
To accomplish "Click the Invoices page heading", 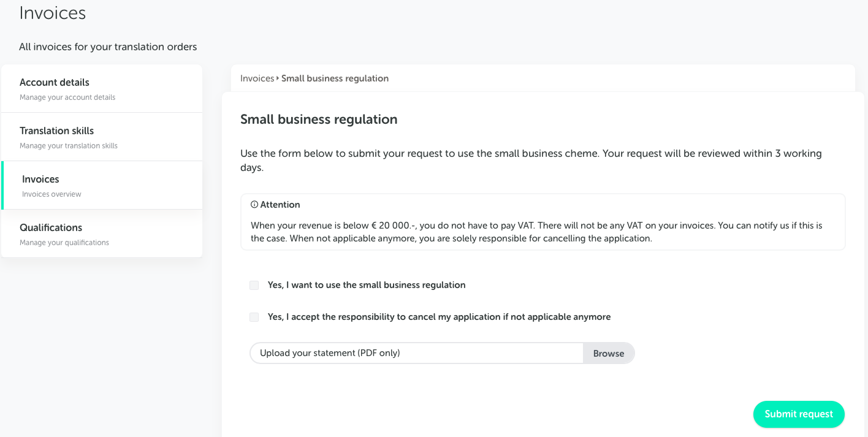I will (53, 13).
